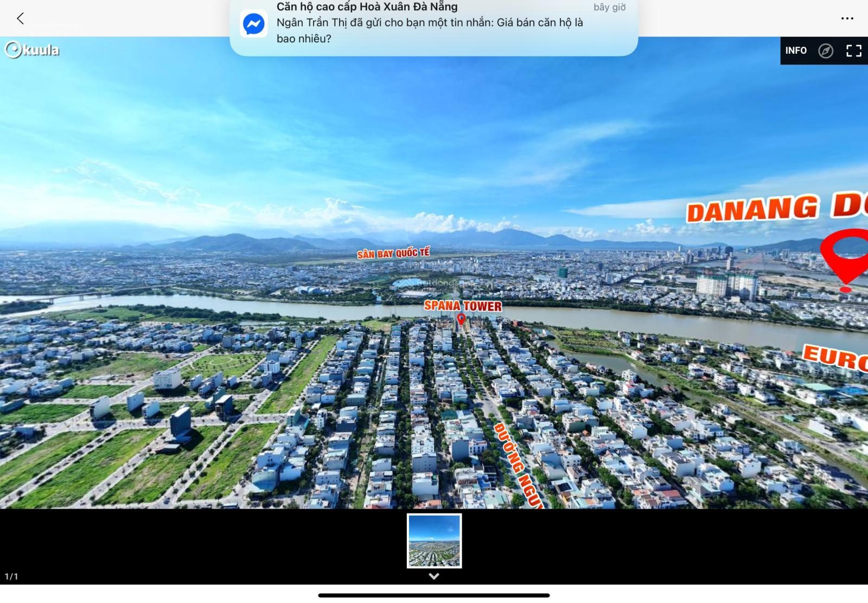Enter fullscreen mode
The width and height of the screenshot is (868, 603).
[853, 51]
